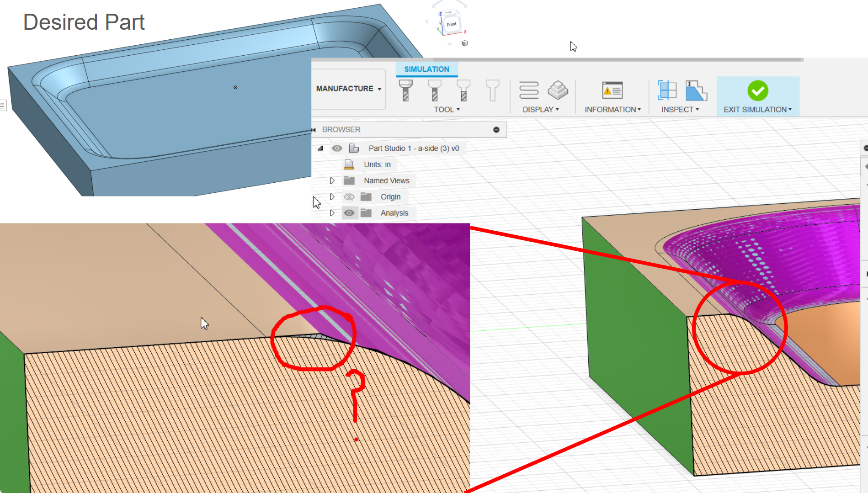The width and height of the screenshot is (868, 493).
Task: Click the ViewCube Front face
Action: [451, 24]
